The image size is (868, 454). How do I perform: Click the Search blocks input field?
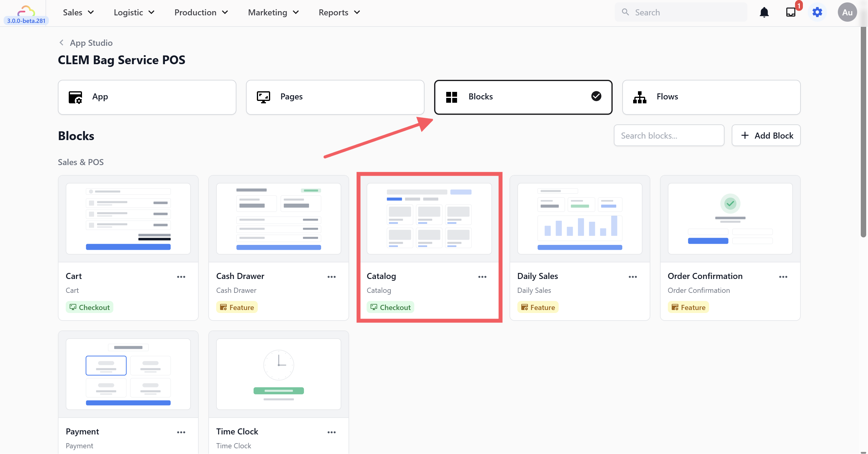668,135
